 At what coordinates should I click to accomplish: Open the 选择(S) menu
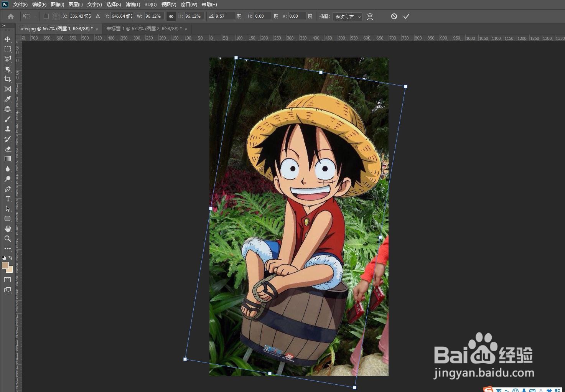[x=114, y=5]
